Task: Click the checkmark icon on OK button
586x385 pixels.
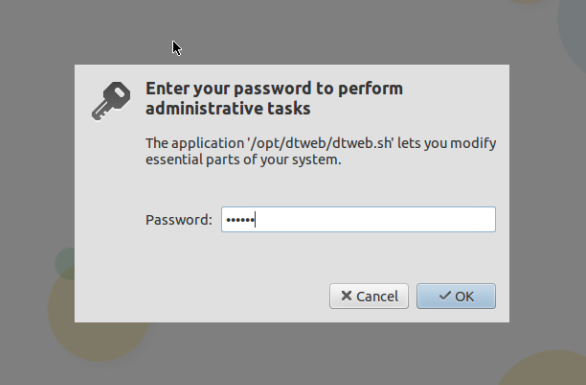Action: pos(445,296)
